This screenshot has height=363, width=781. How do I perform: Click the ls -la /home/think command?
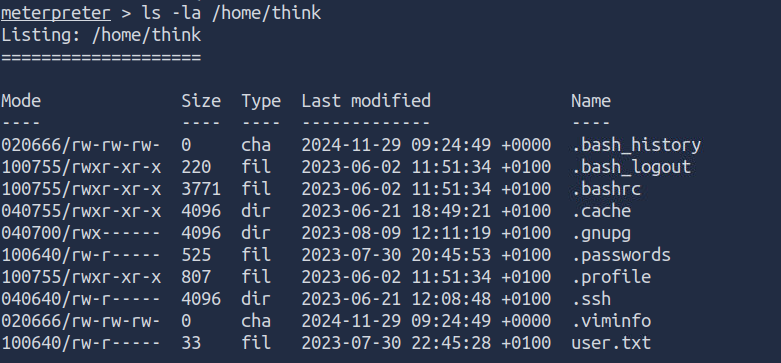232,13
